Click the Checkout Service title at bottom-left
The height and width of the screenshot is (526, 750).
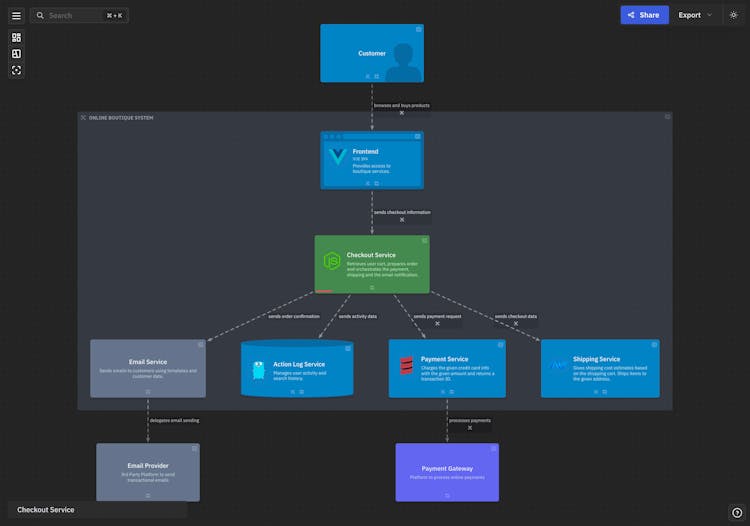46,510
